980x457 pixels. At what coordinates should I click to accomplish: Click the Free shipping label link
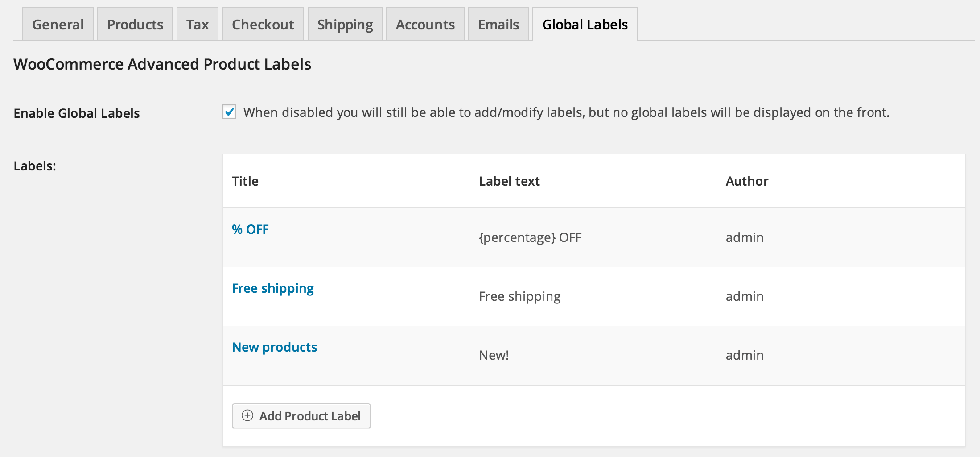[x=272, y=288]
